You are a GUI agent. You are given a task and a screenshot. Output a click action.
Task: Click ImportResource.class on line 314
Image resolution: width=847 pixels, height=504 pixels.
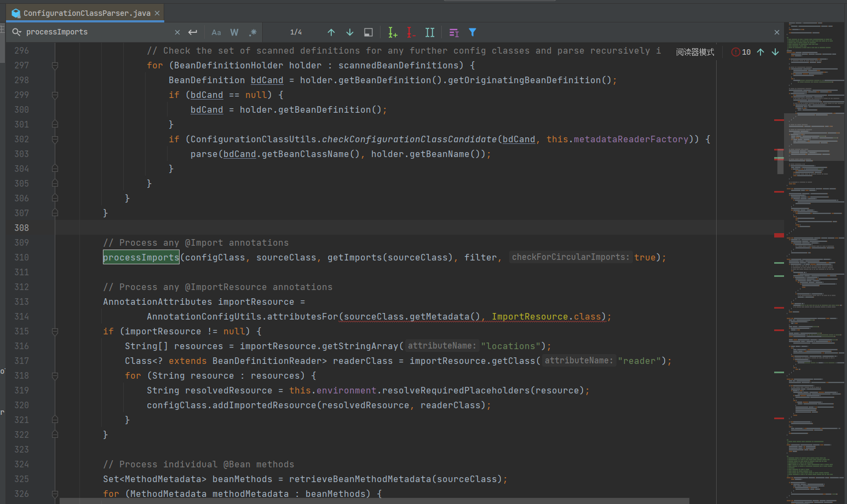pos(546,317)
